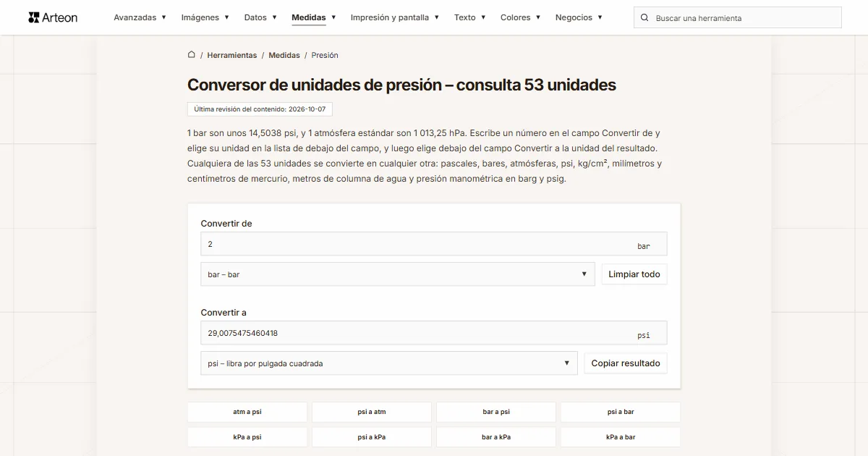Go to Medidas breadcrumb link
Image resolution: width=868 pixels, height=456 pixels.
[284, 55]
